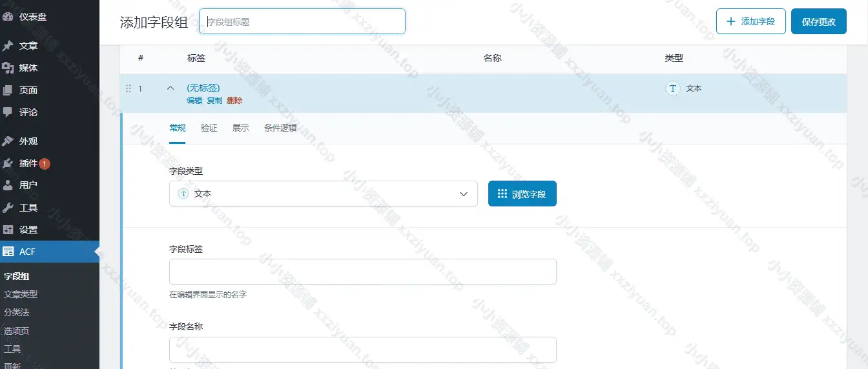Click the Tools wrench icon

pos(8,208)
